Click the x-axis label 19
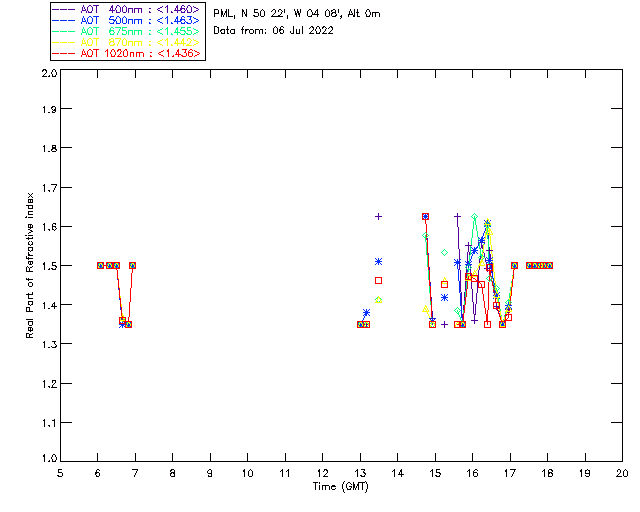This screenshot has width=640, height=512. (585, 473)
